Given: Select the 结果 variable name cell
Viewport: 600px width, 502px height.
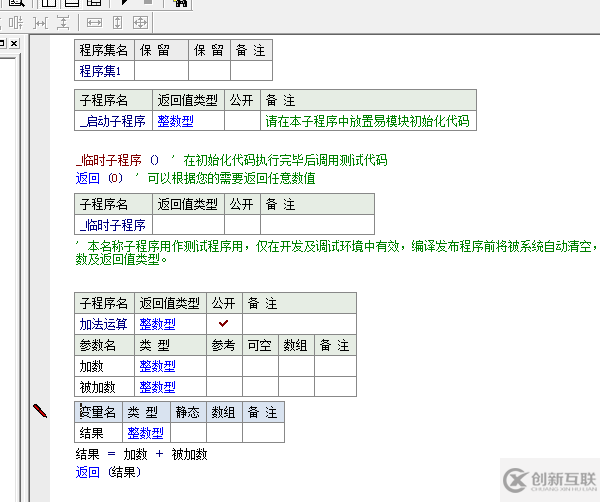Looking at the screenshot, I should click(x=98, y=433).
